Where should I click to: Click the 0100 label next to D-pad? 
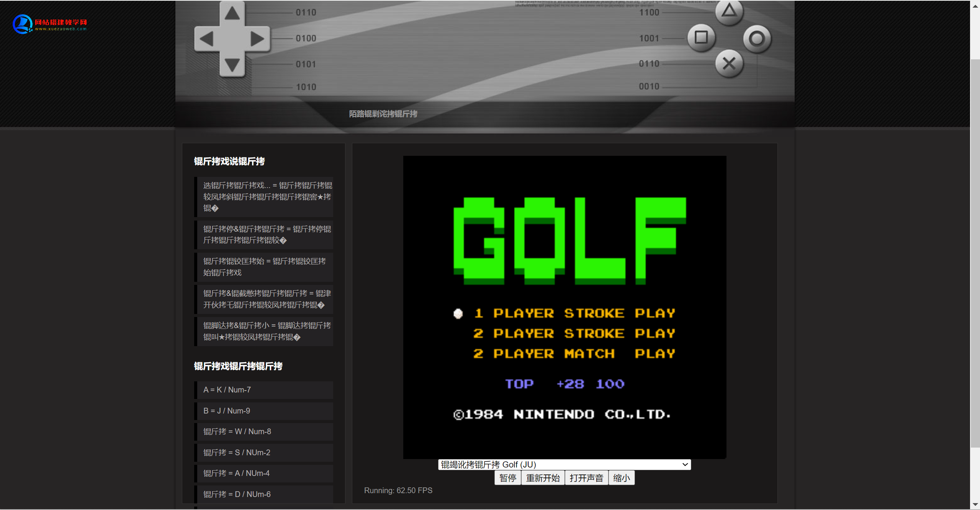[306, 38]
